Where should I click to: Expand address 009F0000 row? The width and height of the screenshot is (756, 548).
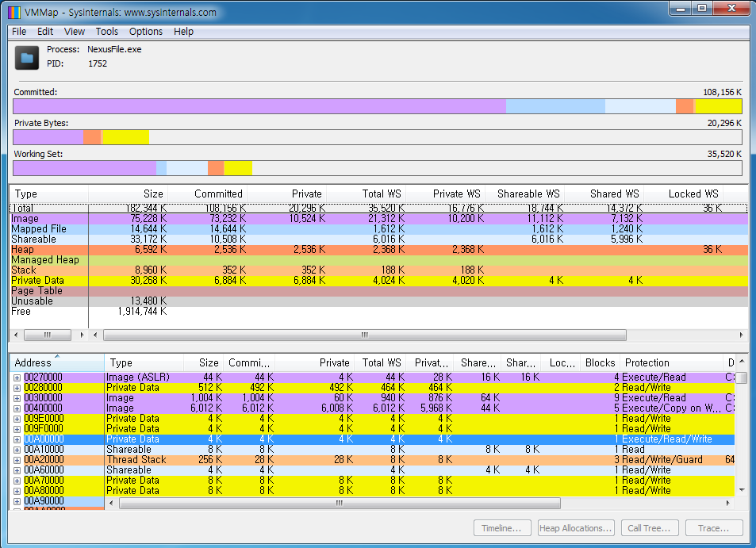pos(17,429)
